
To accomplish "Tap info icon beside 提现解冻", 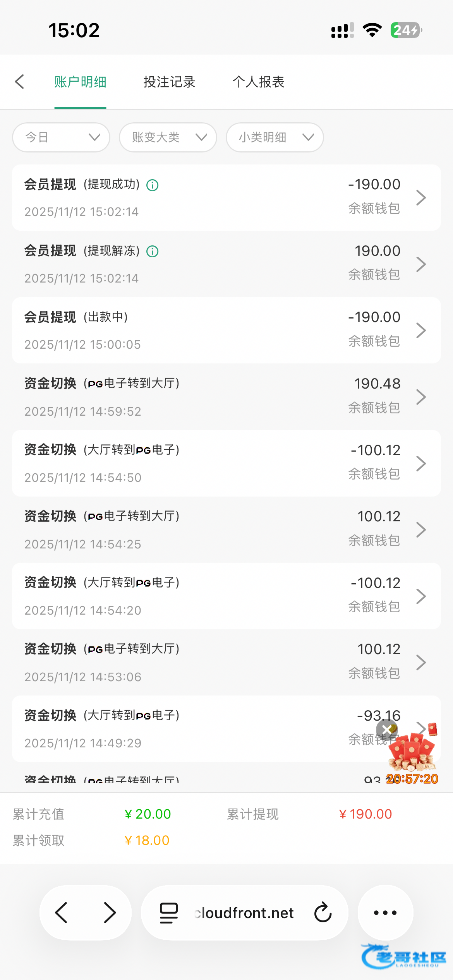I will pos(153,252).
